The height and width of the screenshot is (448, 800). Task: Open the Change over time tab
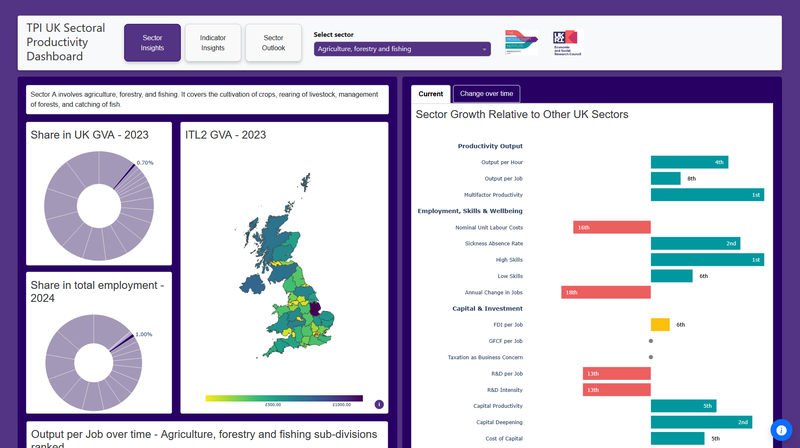coord(486,94)
